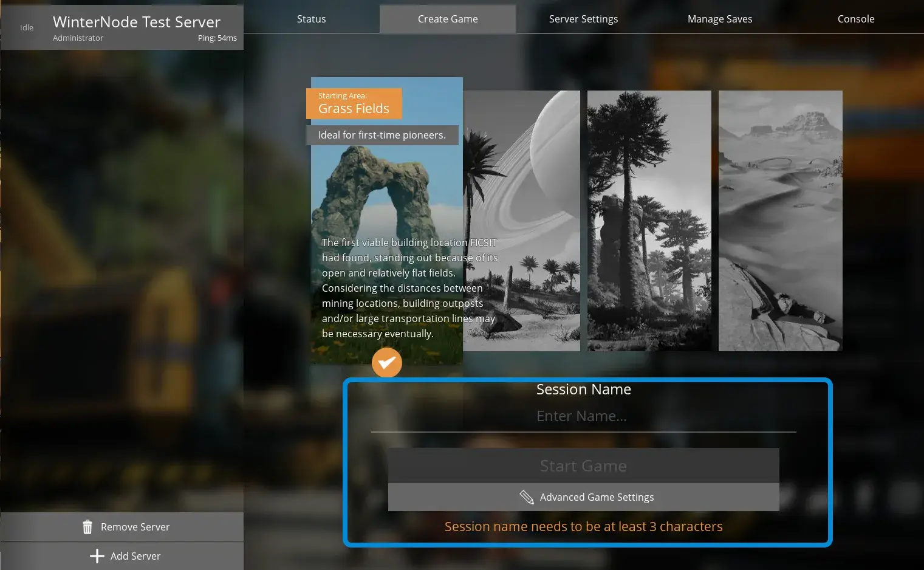Screen dimensions: 924x570
Task: Click the trash icon beside Remove Server
Action: (87, 526)
